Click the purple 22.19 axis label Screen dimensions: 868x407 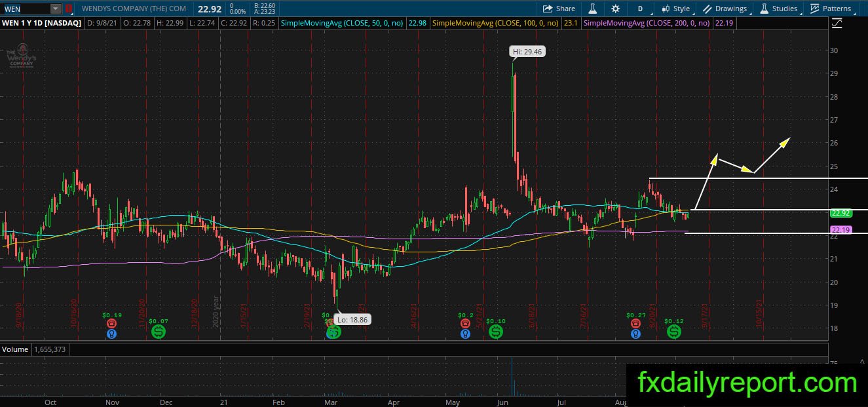[840, 230]
